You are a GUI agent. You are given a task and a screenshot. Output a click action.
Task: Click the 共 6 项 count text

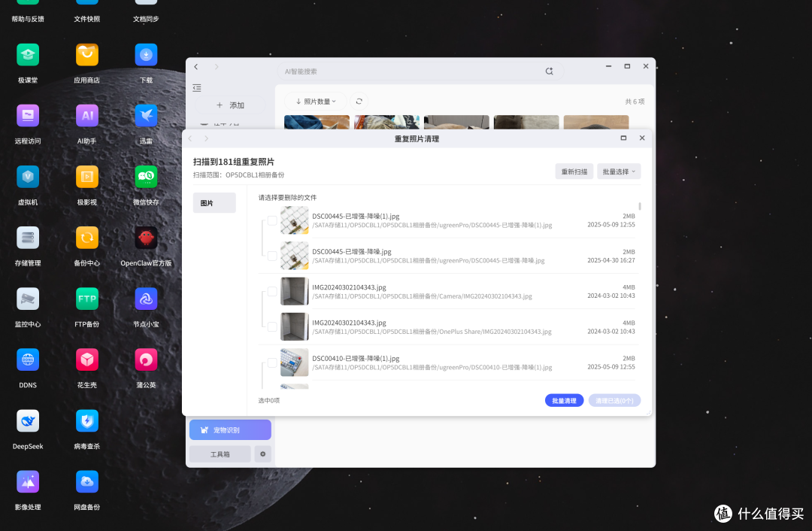click(x=635, y=102)
